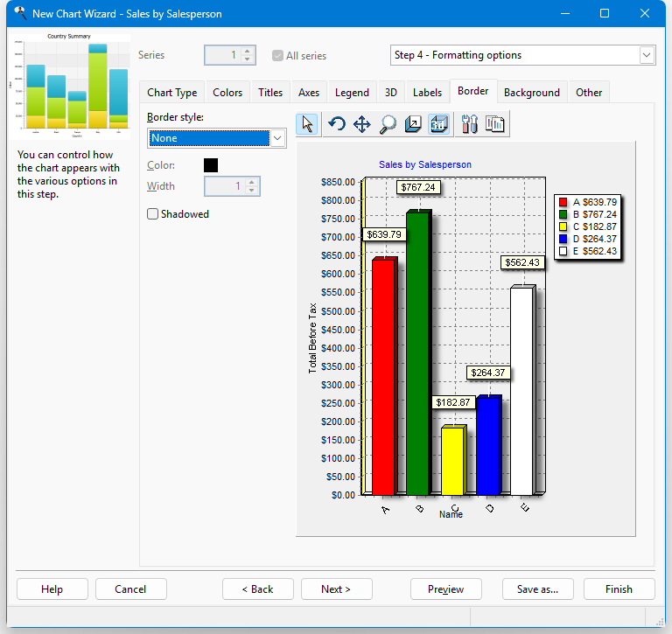Select the arrow pointer tool
This screenshot has height=634, width=672.
[307, 124]
